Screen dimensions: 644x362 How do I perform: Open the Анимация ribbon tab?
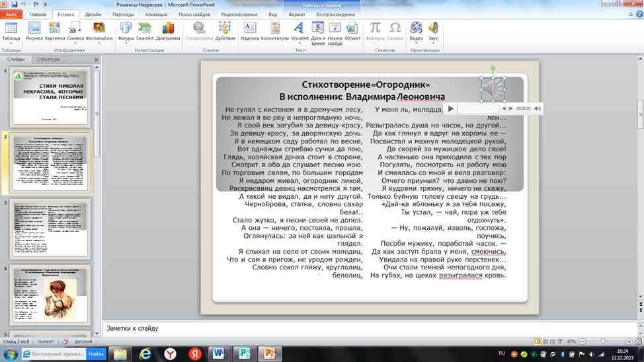click(156, 14)
